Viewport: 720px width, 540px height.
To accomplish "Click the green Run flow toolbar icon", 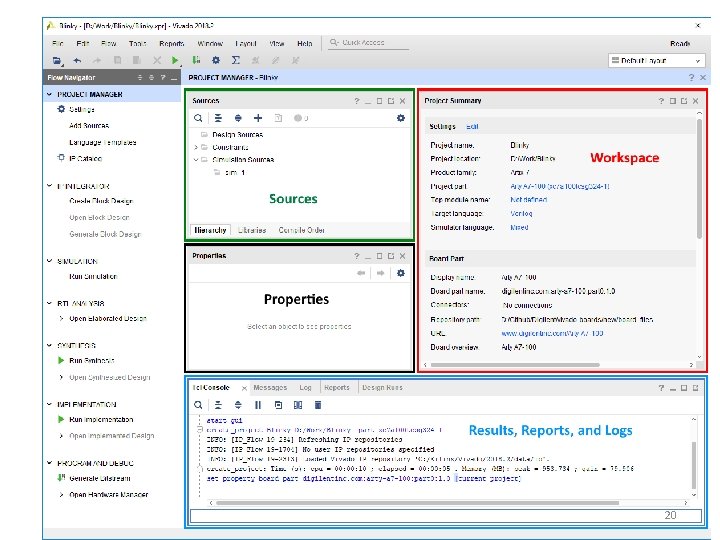I will [x=175, y=60].
